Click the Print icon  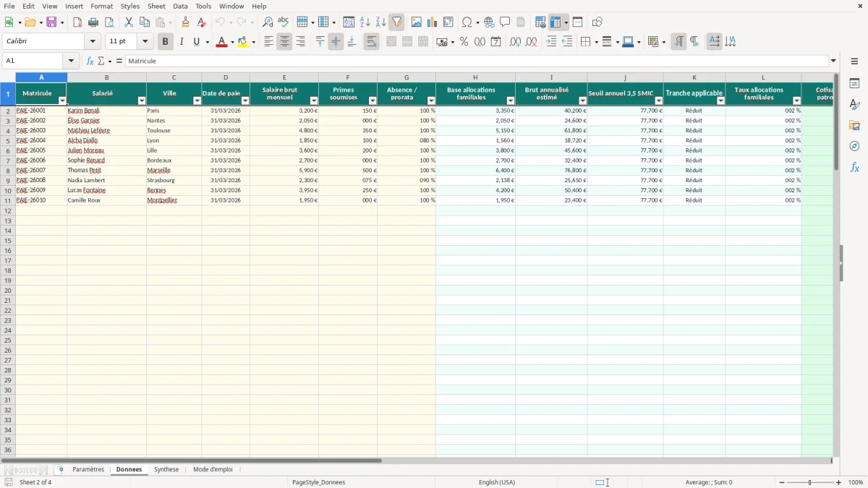tap(93, 22)
